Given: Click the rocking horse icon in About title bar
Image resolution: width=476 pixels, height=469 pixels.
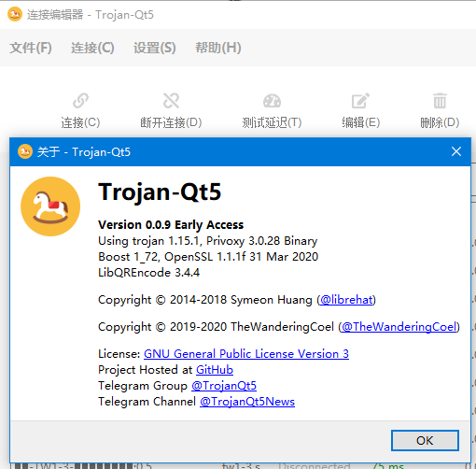Looking at the screenshot, I should [25, 151].
